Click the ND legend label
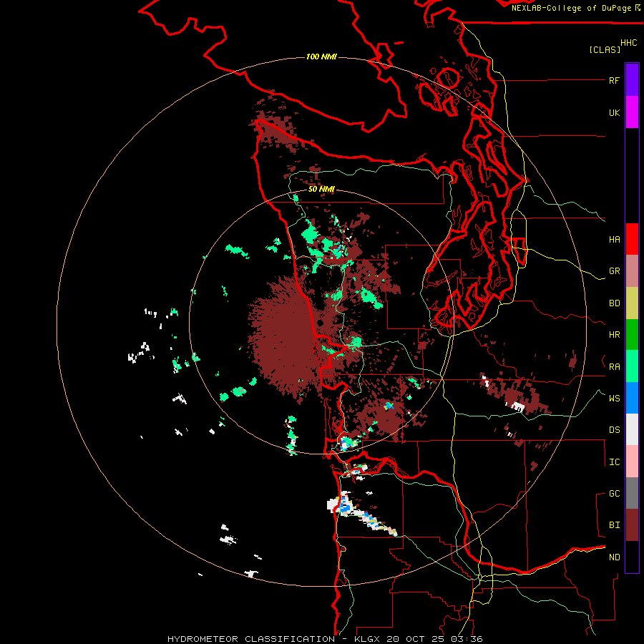Image resolution: width=644 pixels, height=644 pixels. pyautogui.click(x=614, y=557)
